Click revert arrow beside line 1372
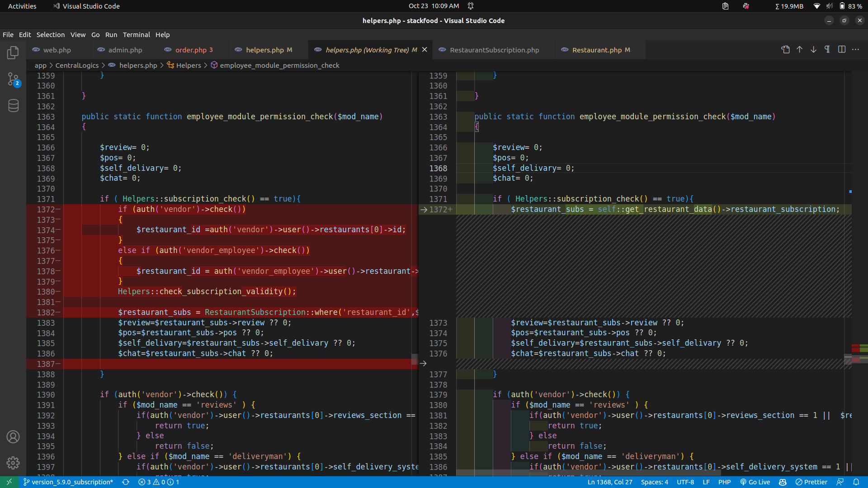The image size is (868, 488). (424, 210)
